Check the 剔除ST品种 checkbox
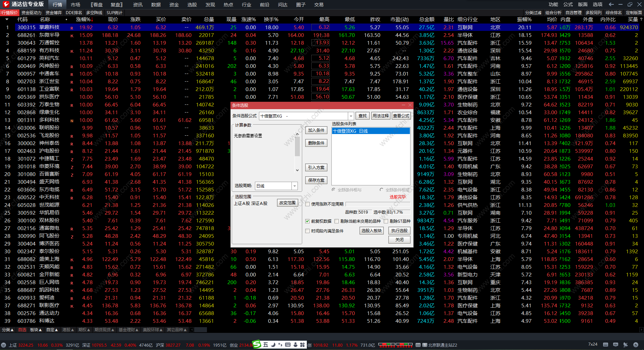This screenshot has height=350, width=644. pos(386,221)
